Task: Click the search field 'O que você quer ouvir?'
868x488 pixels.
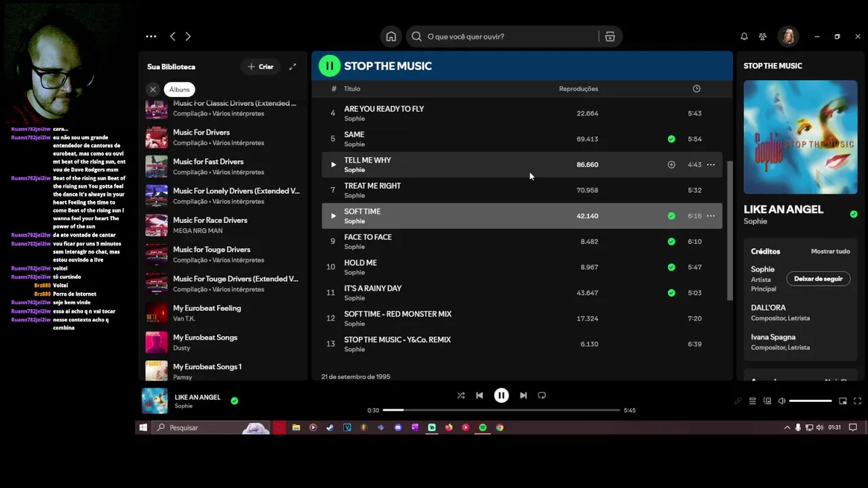Action: coord(502,37)
